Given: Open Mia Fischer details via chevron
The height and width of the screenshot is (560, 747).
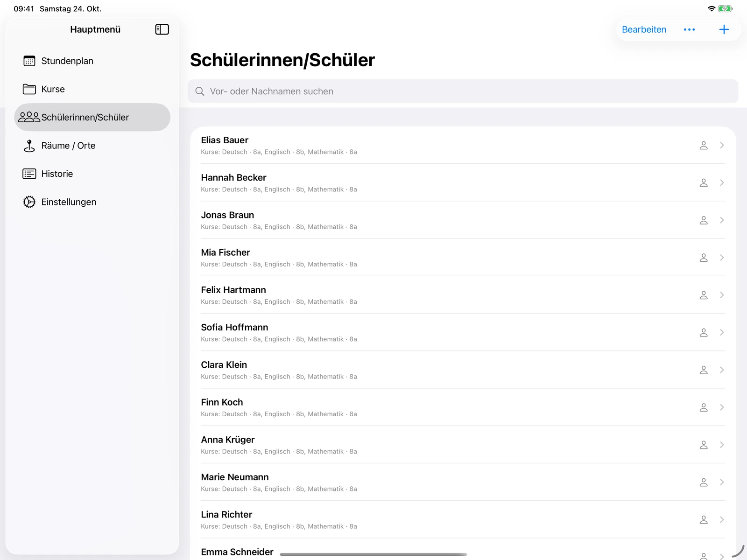Looking at the screenshot, I should [722, 258].
